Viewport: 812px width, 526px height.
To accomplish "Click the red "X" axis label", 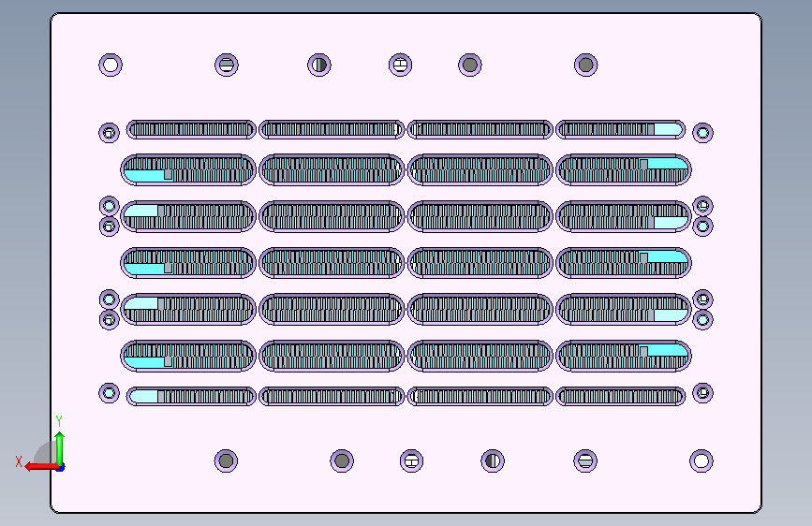I will coord(19,461).
